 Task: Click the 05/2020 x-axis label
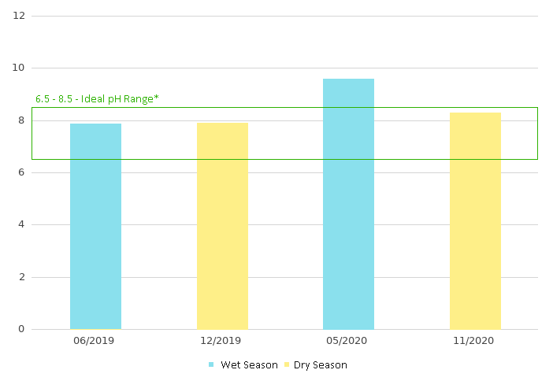click(x=348, y=341)
